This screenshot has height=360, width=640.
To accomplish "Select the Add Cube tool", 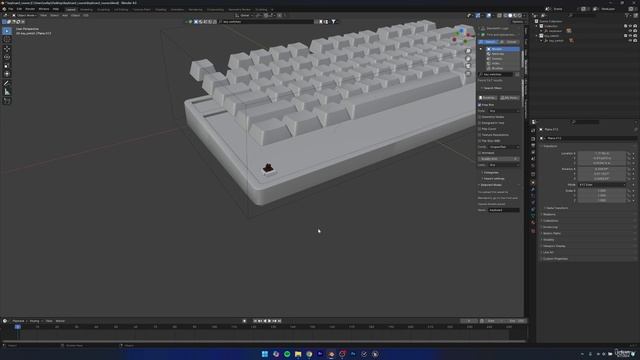I will [7, 101].
